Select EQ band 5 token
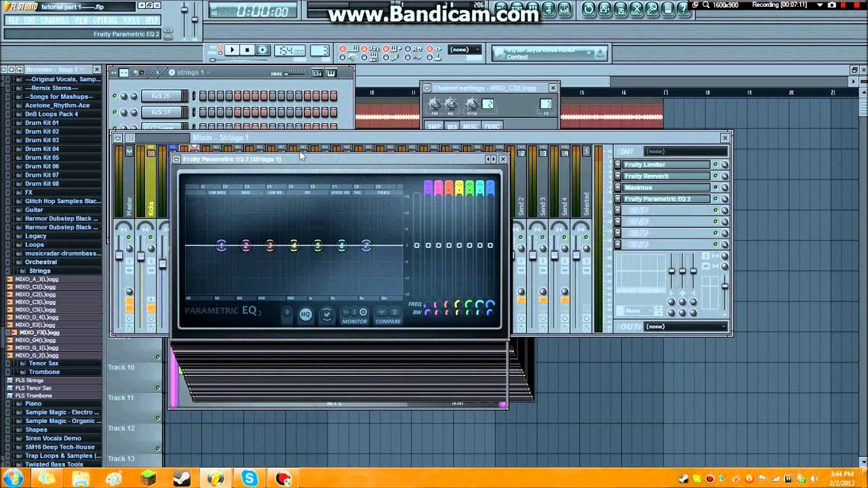Viewport: 868px width, 488px height. [x=317, y=245]
